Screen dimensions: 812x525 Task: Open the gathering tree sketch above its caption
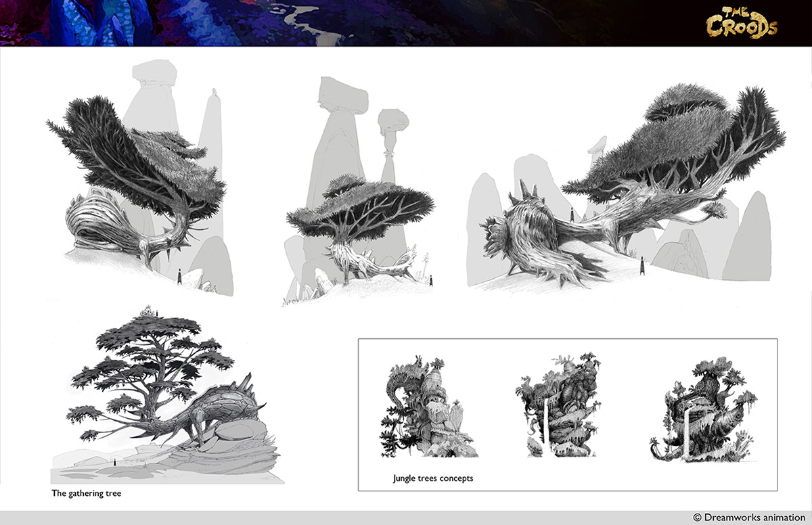(x=166, y=394)
